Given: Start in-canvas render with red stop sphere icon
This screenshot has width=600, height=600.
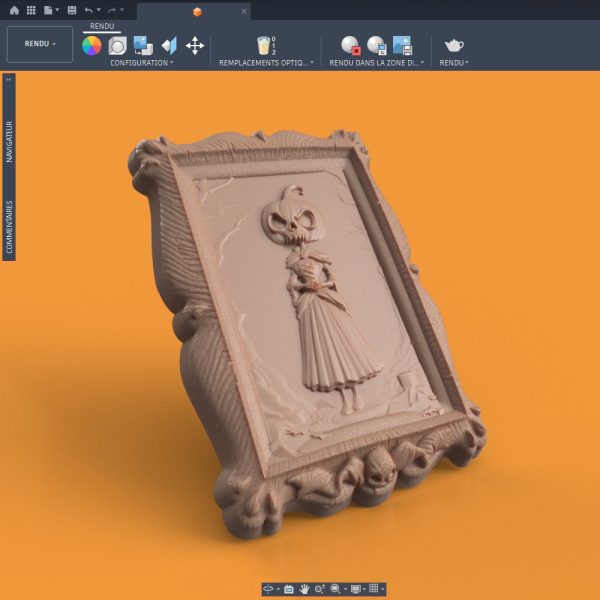Looking at the screenshot, I should pyautogui.click(x=351, y=45).
